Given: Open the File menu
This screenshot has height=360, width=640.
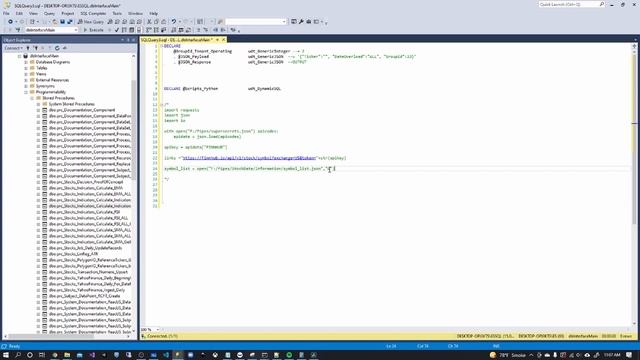Looking at the screenshot, I should [6, 13].
